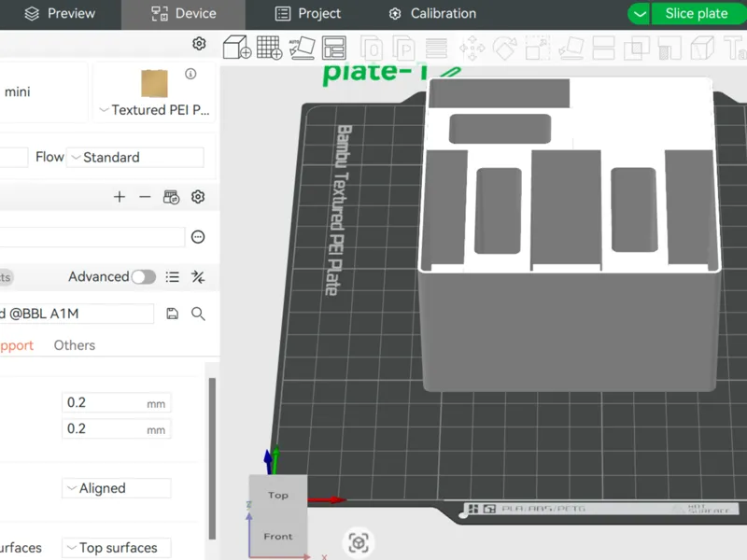The width and height of the screenshot is (747, 560).
Task: Open filament settings gear icon
Action: (198, 197)
